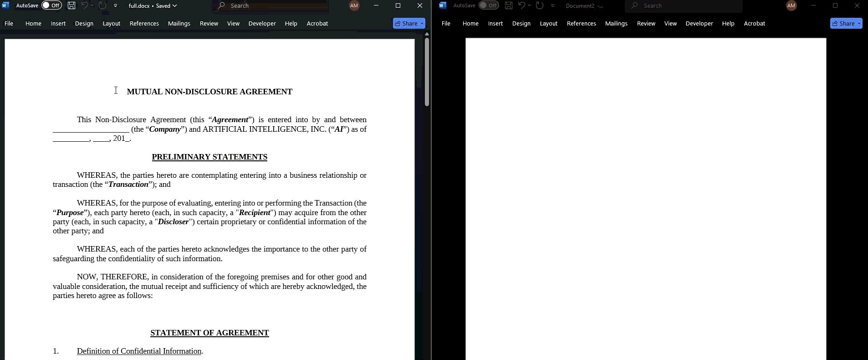Screen dimensions: 868x360
Task: Click the scroll-up arrow in full.docx
Action: 427,34
